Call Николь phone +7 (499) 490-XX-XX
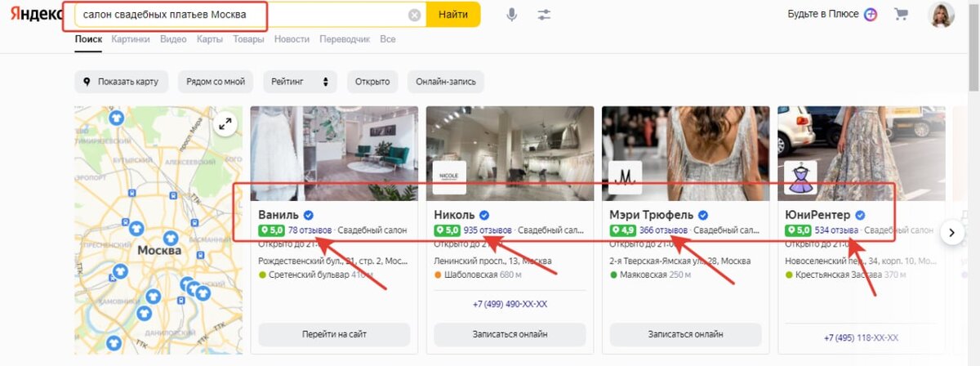Screen dimensions: 980x366 tap(510, 304)
